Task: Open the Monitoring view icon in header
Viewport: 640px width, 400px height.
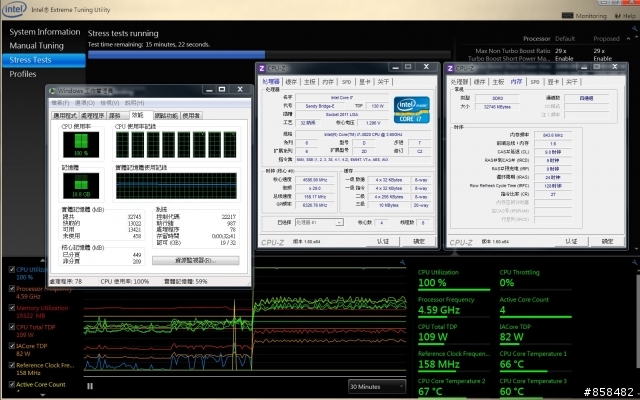Action: 567,16
